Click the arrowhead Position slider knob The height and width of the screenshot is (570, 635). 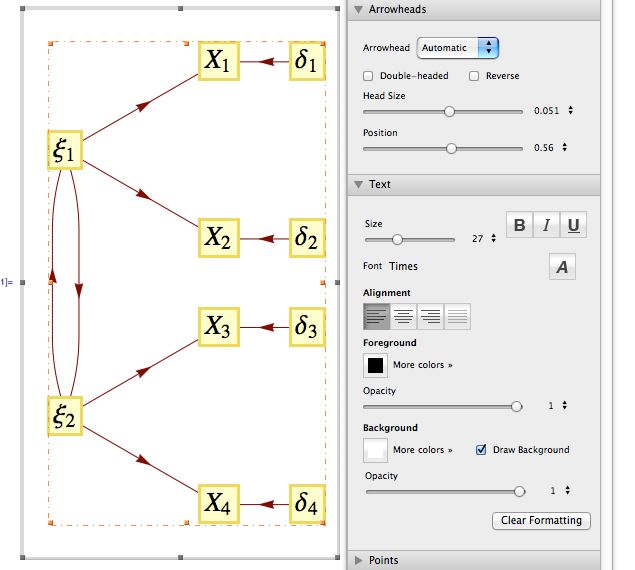coord(451,149)
